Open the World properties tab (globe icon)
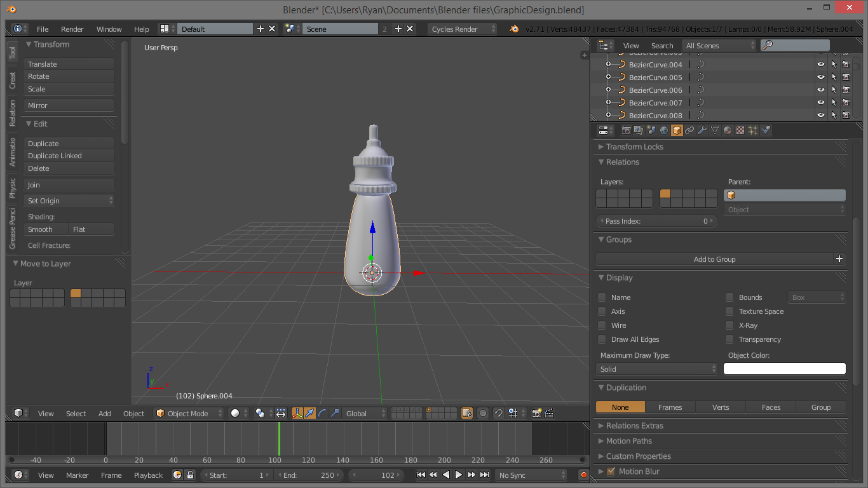 664,130
